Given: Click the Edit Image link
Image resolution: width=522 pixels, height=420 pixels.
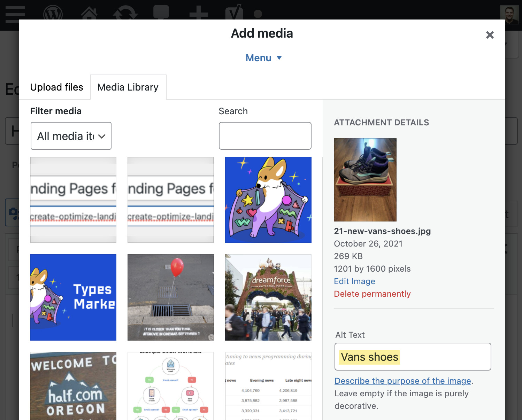Looking at the screenshot, I should [x=354, y=281].
